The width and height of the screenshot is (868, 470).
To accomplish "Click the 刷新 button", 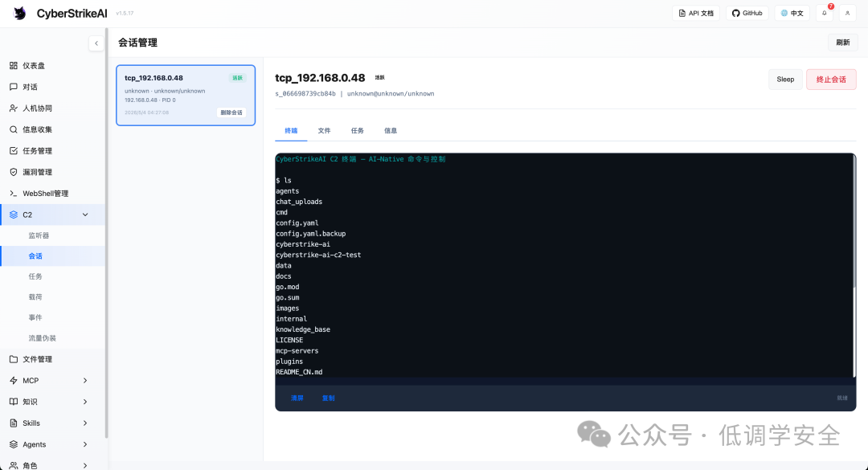I will click(843, 43).
